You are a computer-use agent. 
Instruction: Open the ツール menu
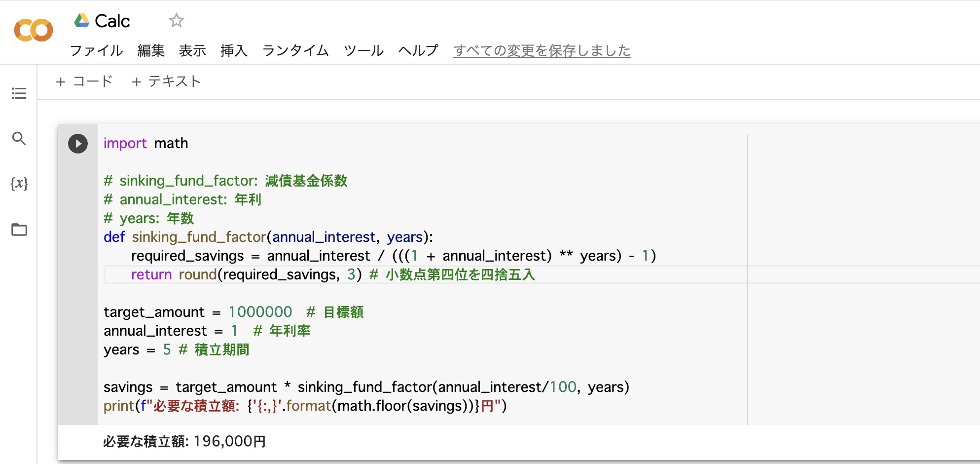(363, 50)
